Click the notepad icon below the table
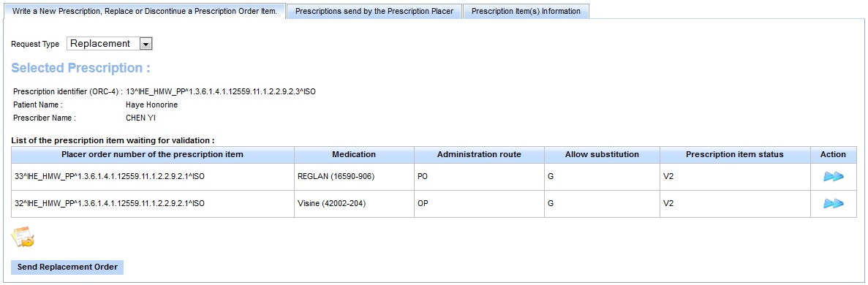Screen dimensions: 868x285 click(x=23, y=236)
